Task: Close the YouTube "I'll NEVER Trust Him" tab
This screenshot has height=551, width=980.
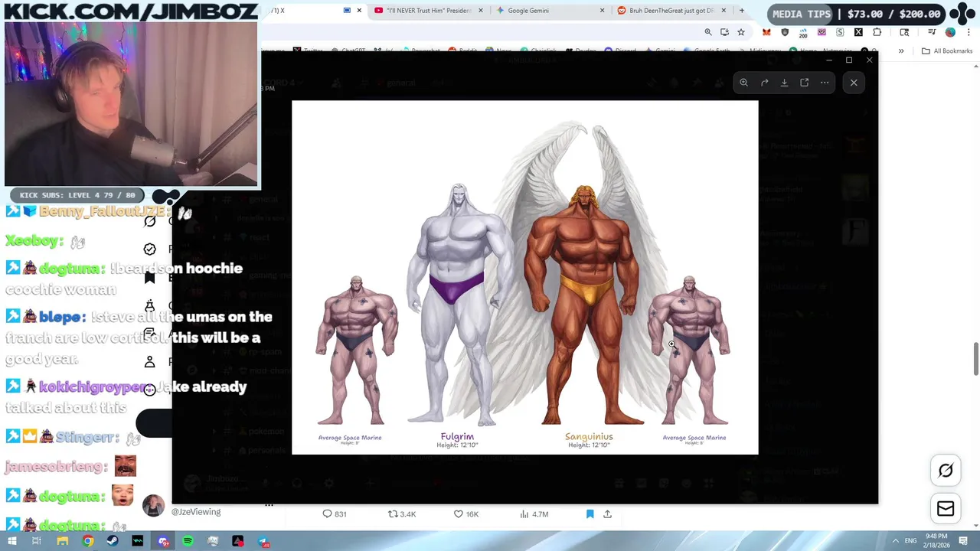Action: click(481, 11)
